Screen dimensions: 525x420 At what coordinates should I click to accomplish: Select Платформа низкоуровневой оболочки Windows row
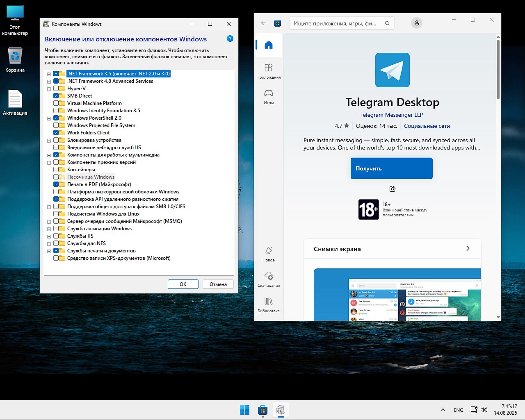[123, 192]
